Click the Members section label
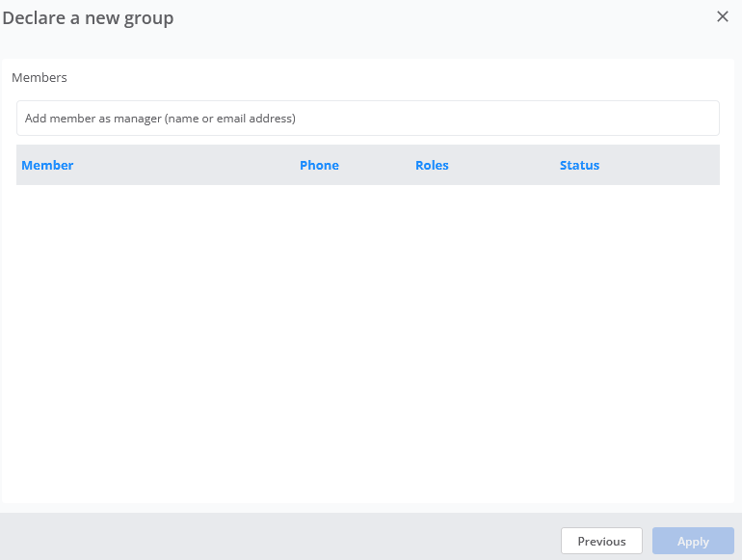 (x=40, y=77)
